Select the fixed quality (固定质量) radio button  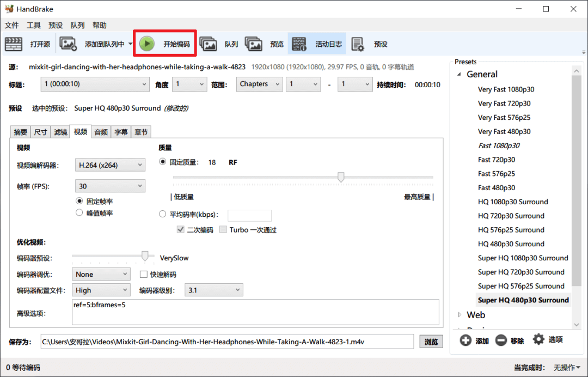click(x=162, y=162)
